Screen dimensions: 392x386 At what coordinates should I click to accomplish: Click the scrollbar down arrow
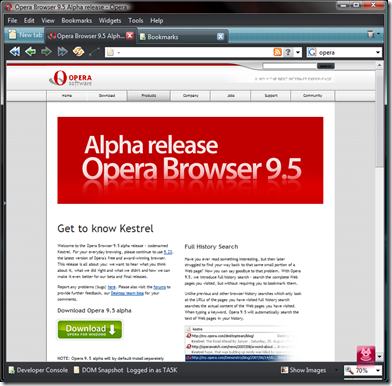(x=379, y=357)
